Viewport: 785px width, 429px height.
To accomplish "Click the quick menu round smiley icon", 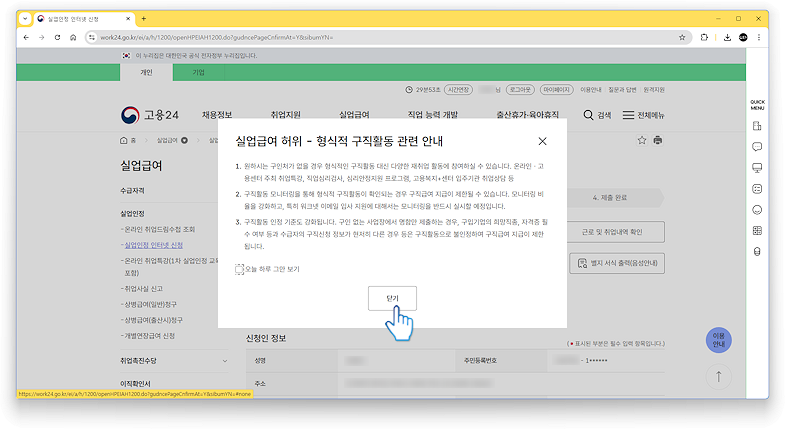I will [757, 210].
